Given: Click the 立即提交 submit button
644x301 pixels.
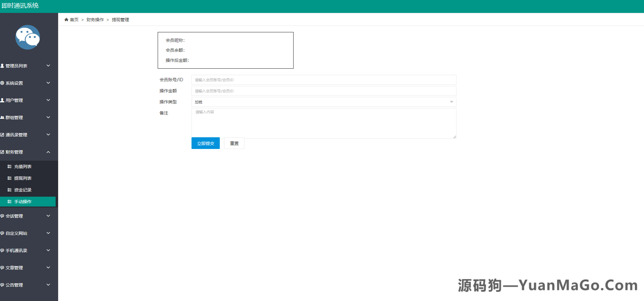Looking at the screenshot, I should 205,143.
